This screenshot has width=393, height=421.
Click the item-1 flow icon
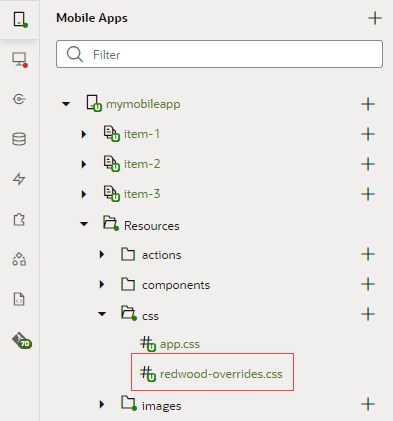click(x=111, y=134)
